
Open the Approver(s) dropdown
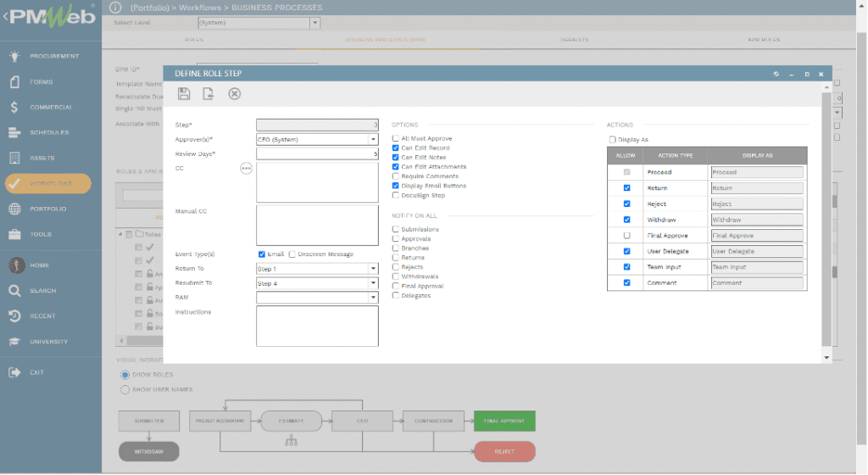[x=373, y=139]
